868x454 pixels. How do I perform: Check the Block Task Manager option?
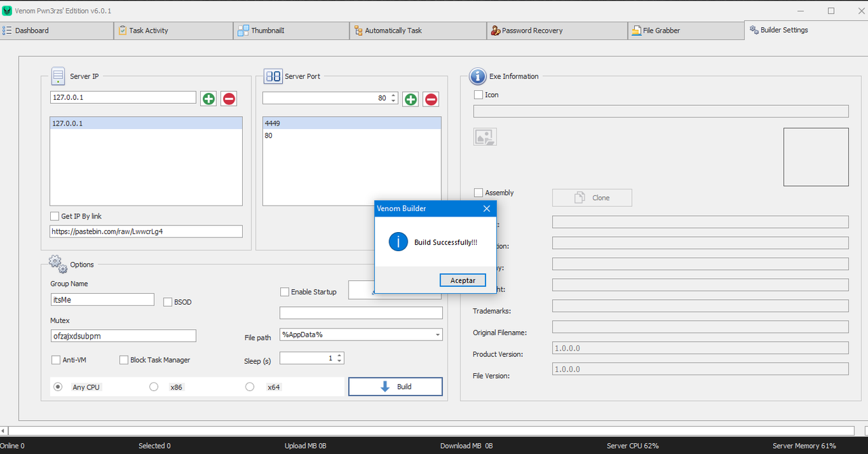point(124,360)
